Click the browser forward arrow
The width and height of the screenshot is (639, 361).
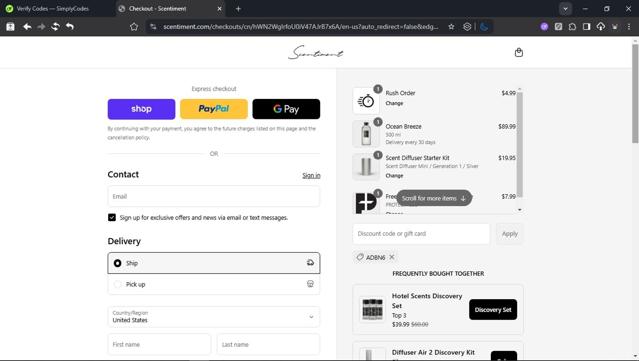pyautogui.click(x=41, y=26)
